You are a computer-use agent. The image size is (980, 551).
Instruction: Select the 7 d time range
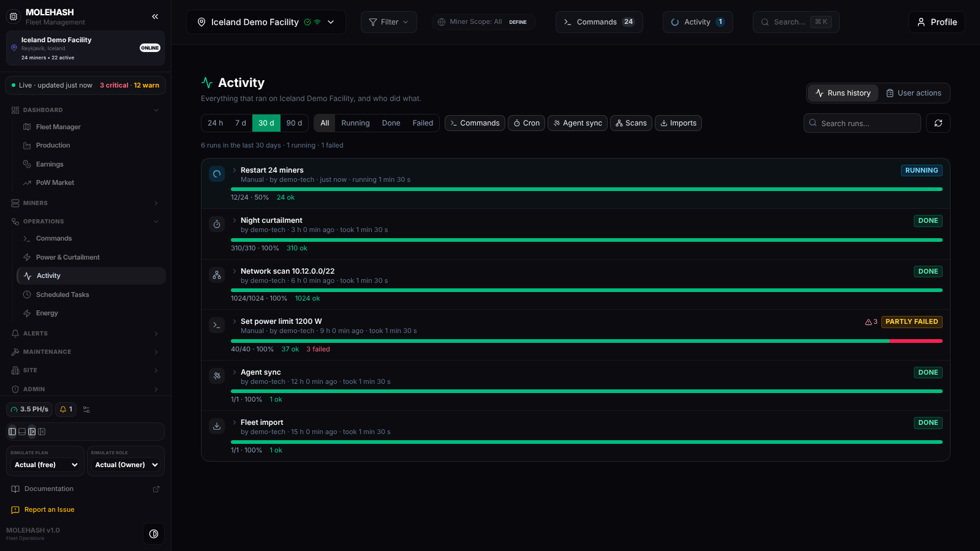(241, 123)
